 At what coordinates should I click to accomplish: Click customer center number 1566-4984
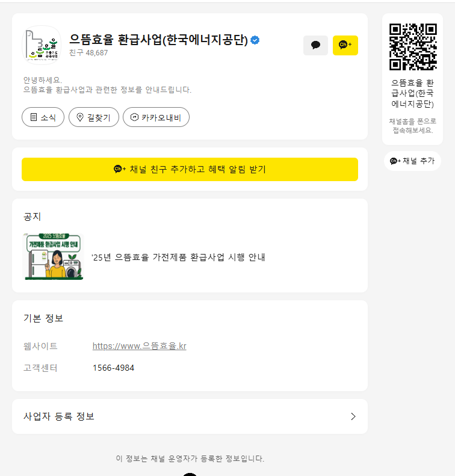(113, 368)
